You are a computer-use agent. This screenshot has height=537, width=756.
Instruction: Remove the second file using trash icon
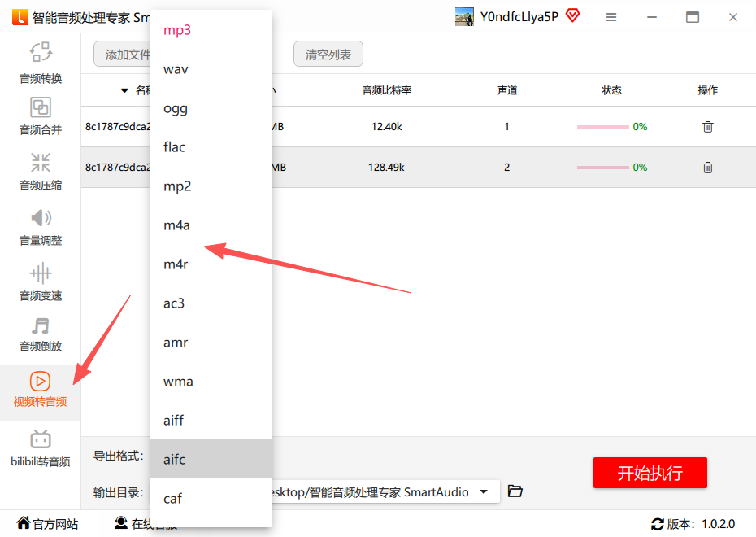click(x=708, y=168)
